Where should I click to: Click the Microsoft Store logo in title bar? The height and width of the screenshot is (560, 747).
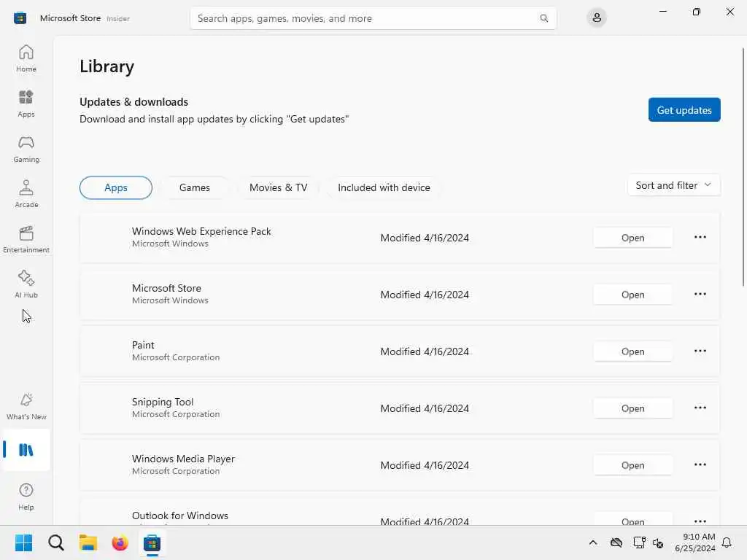[x=20, y=18]
